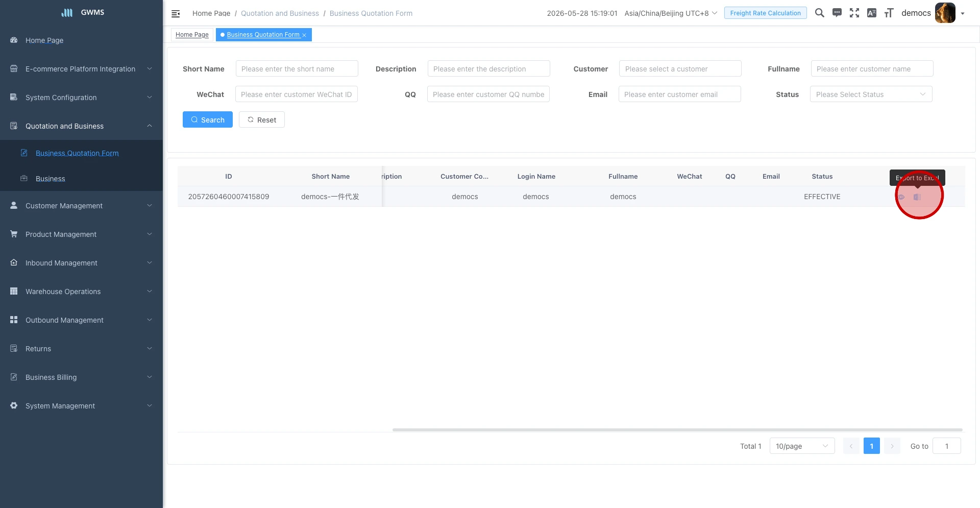Click the previous page arrow

point(851,446)
